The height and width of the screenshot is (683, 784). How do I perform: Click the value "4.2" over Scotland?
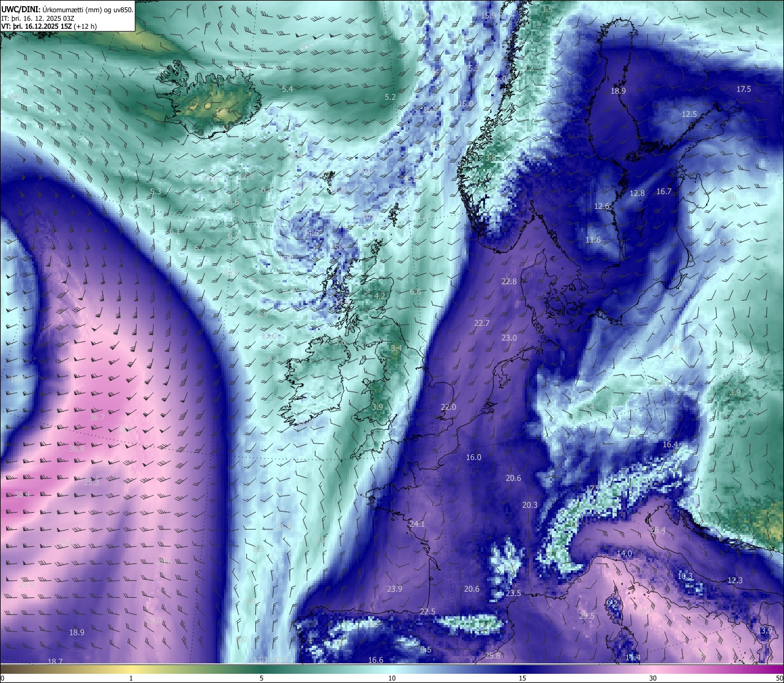point(379,295)
